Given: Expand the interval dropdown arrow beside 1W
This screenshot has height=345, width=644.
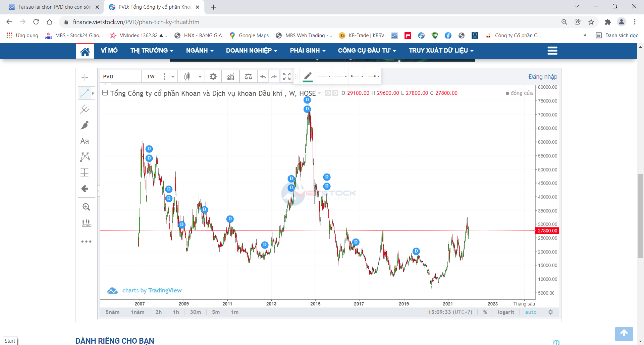Looking at the screenshot, I should click(x=173, y=77).
